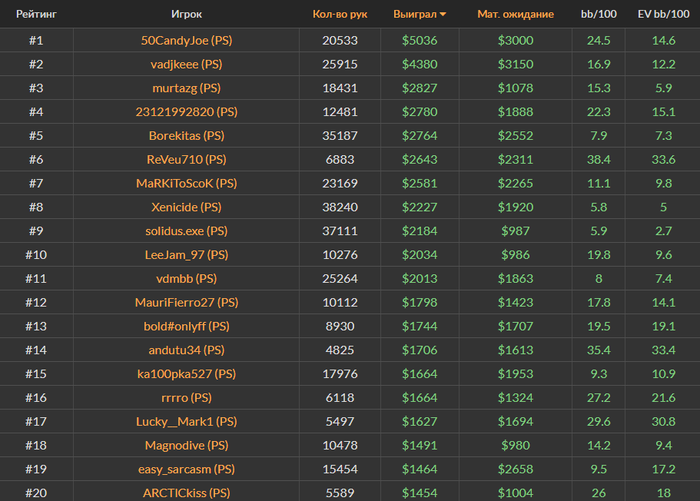Sort by EV bb/100 column header
Image resolution: width=700 pixels, height=501 pixels.
pyautogui.click(x=663, y=15)
